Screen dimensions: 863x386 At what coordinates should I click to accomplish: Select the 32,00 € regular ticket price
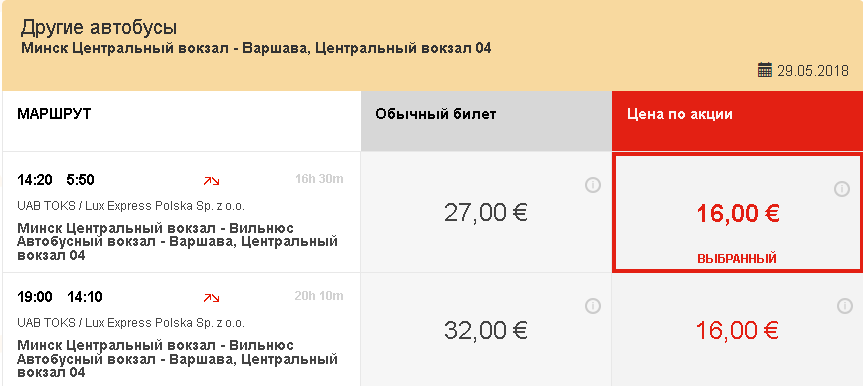click(x=485, y=330)
